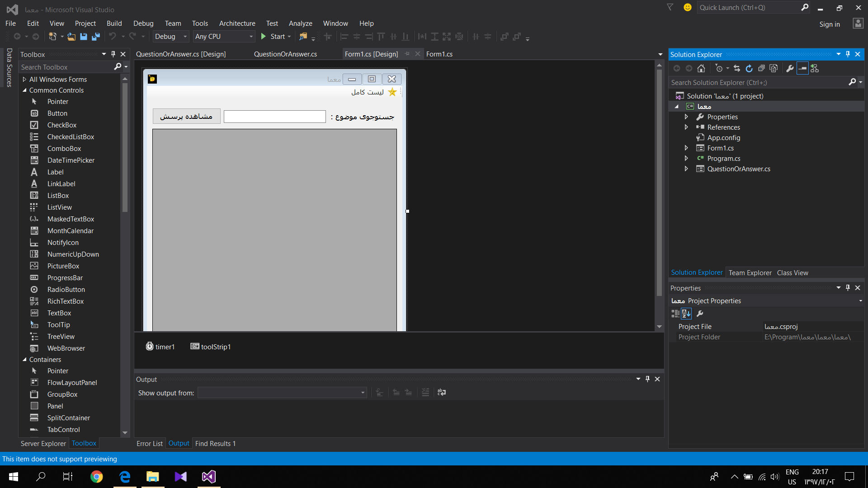Screen dimensions: 868x488
Task: Toggle Preview Selected Items in Solution Explorer
Action: [x=802, y=68]
